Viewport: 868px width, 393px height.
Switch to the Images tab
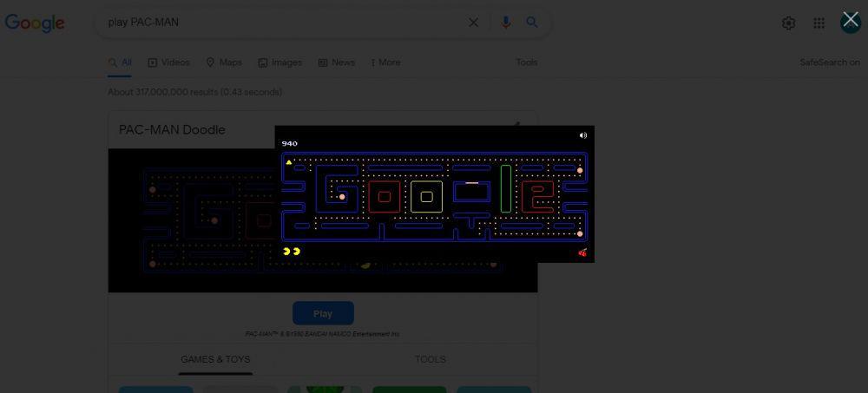tap(280, 62)
